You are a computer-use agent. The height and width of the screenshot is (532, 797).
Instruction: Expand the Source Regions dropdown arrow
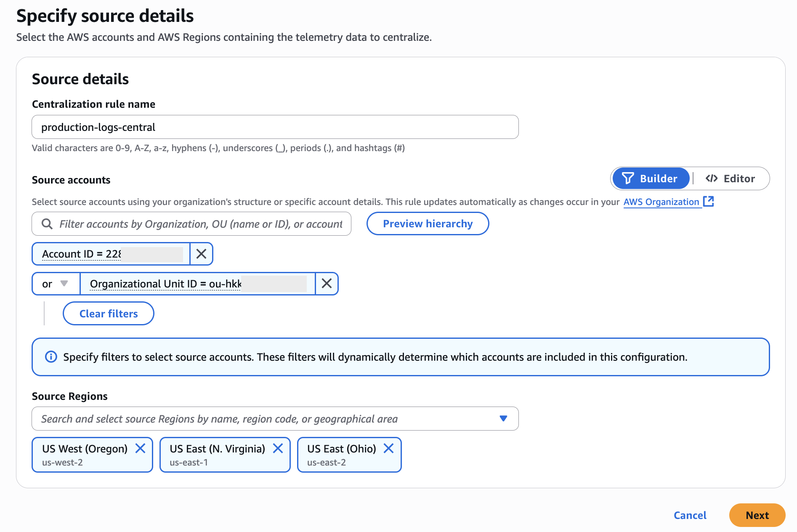502,418
